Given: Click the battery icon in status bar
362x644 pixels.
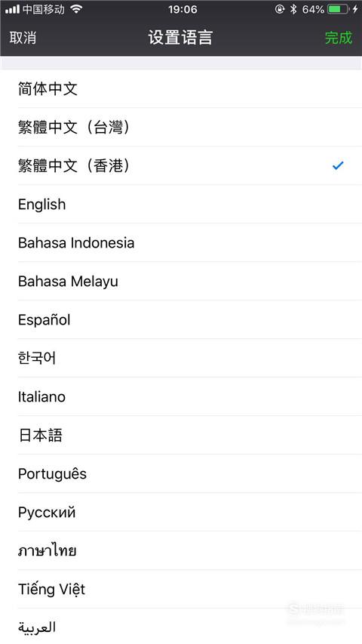Looking at the screenshot, I should click(x=338, y=9).
